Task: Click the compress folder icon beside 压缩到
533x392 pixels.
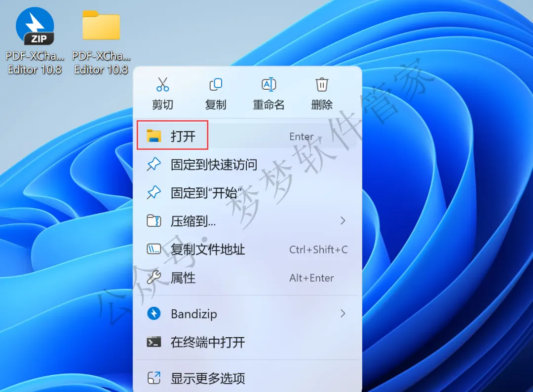Action: [153, 221]
